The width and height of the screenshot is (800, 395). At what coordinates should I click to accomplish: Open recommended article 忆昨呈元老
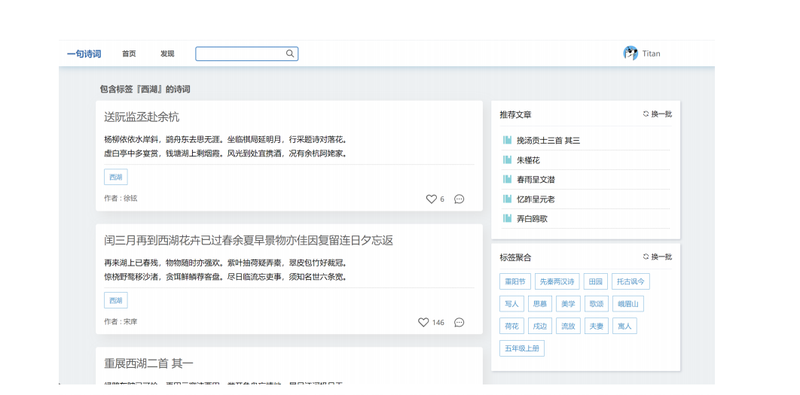(x=536, y=199)
